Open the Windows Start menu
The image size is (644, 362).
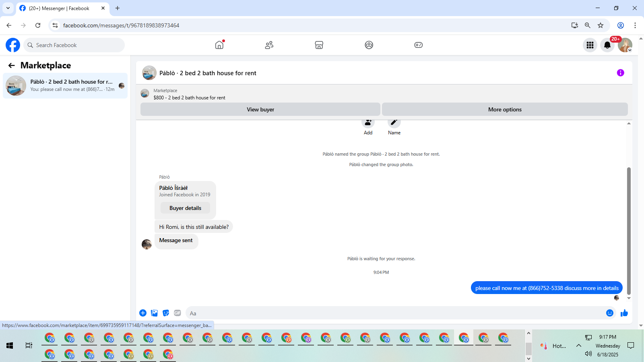pyautogui.click(x=10, y=346)
